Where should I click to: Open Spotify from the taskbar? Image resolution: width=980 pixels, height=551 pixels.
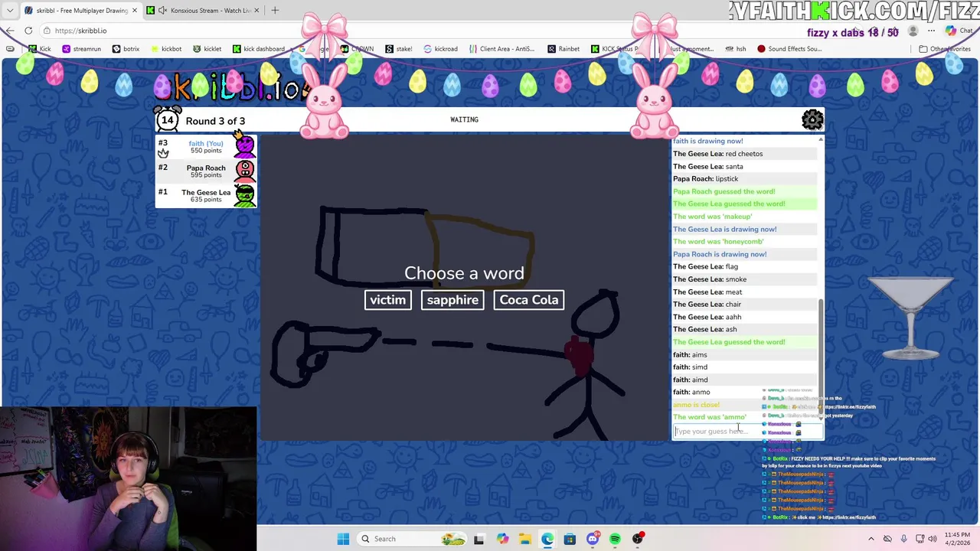tap(615, 539)
